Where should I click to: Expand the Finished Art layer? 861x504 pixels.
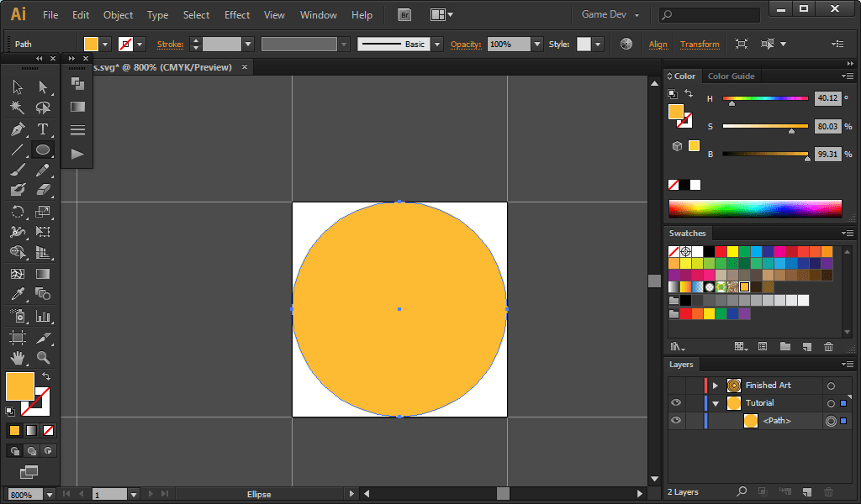coord(716,386)
